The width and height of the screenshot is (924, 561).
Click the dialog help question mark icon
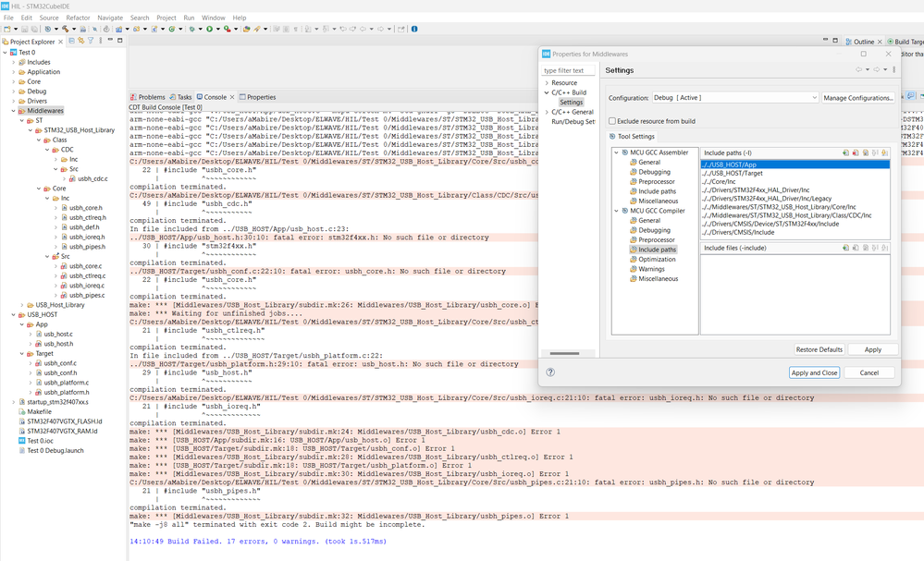click(551, 372)
